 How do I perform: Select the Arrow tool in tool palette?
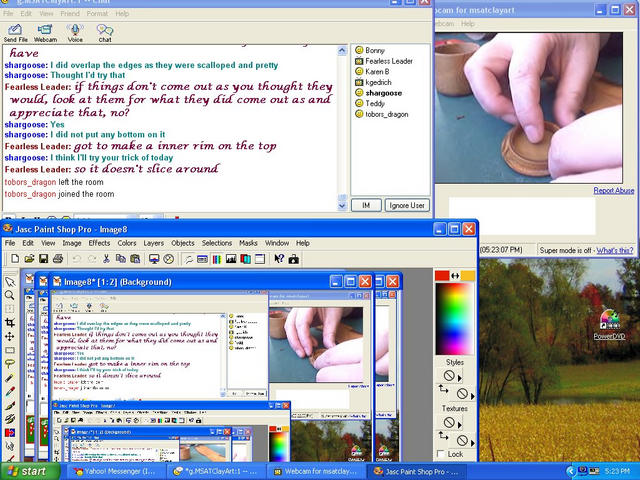click(x=10, y=282)
